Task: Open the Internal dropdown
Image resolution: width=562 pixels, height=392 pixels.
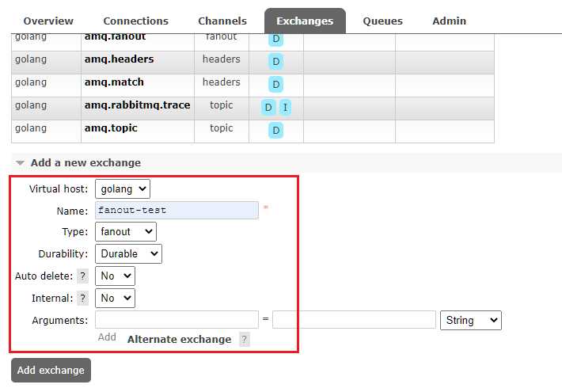Action: (115, 299)
